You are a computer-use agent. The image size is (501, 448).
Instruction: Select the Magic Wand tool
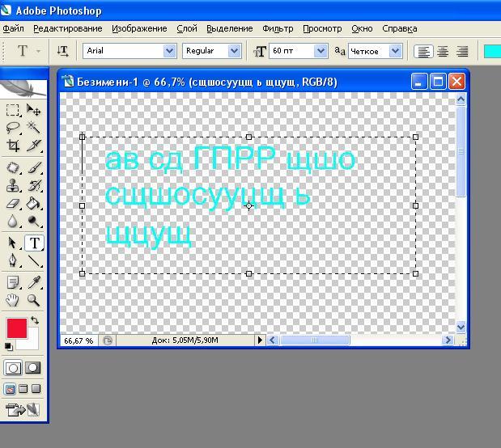[33, 128]
